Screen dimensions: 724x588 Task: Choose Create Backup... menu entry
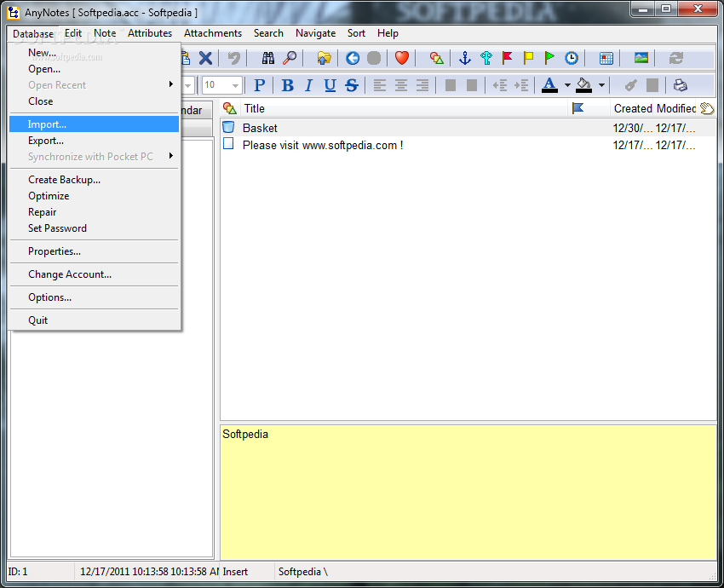94,180
